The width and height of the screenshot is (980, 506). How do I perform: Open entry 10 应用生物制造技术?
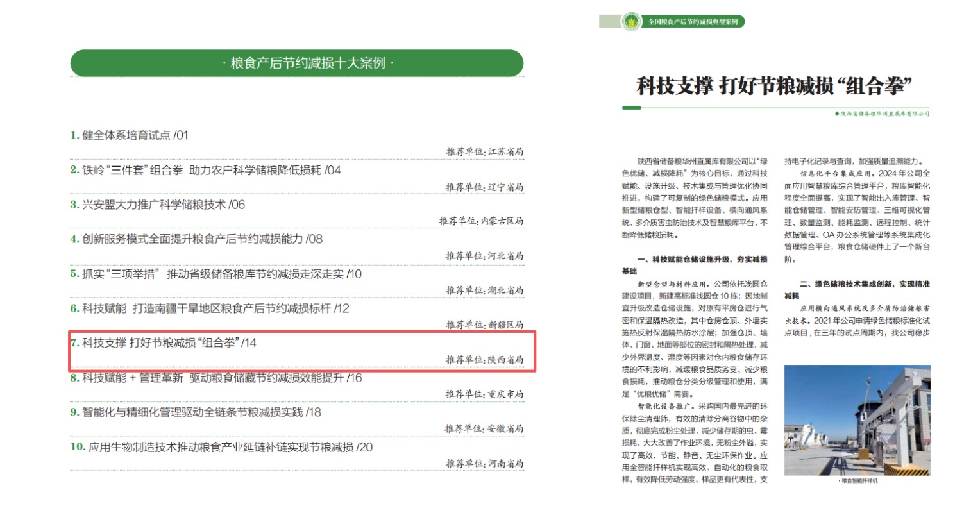click(x=221, y=447)
